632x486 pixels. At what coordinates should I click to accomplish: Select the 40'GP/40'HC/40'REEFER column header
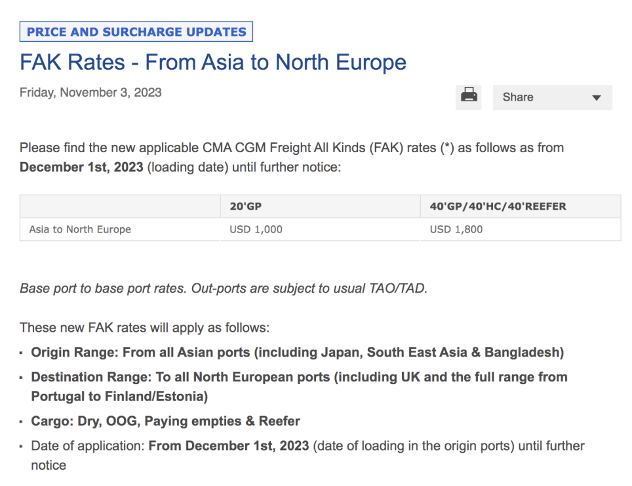497,206
